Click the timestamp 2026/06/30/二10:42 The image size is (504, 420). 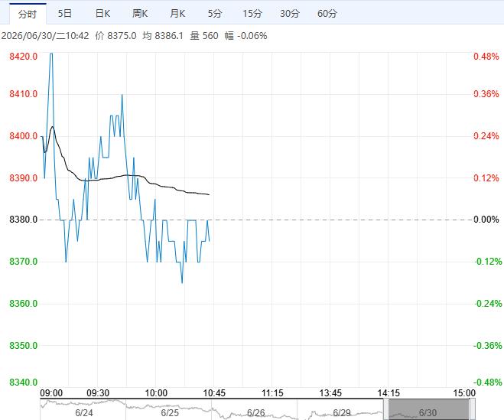45,36
